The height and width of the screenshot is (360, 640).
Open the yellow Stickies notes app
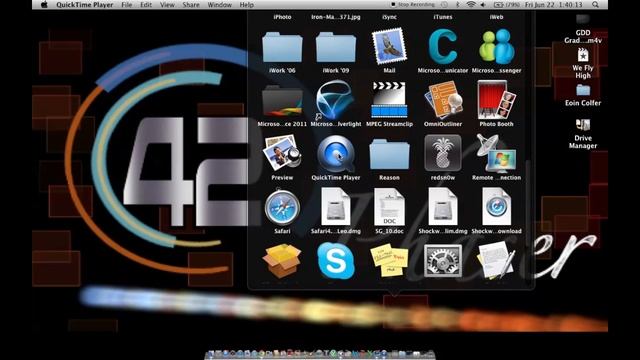click(x=389, y=260)
